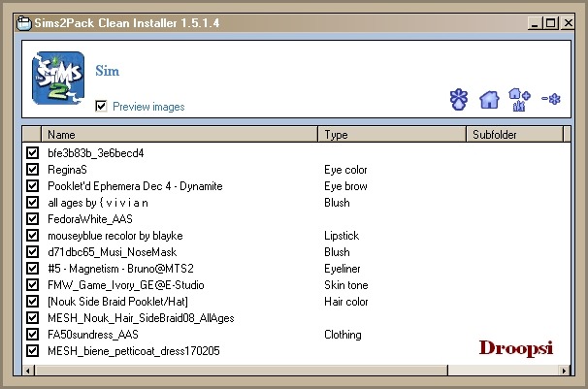Toggle the all ages by vivian checkbox
This screenshot has width=588, height=389.
(x=33, y=202)
